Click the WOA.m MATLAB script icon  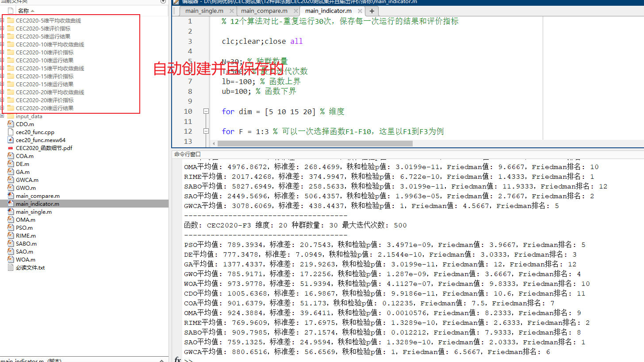pos(10,260)
